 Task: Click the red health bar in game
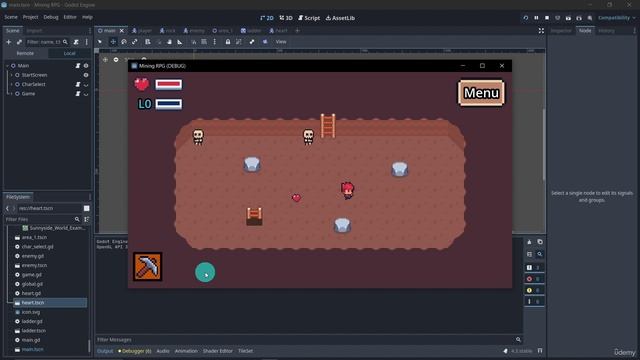169,84
